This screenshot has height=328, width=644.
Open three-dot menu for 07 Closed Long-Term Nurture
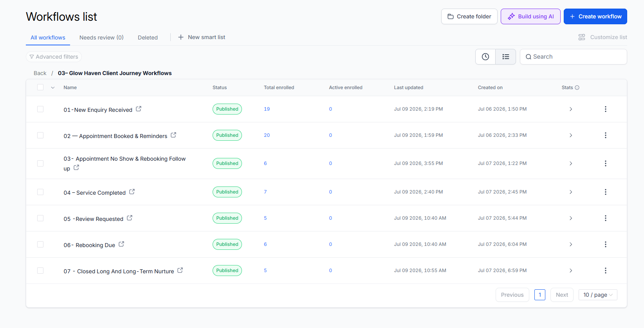click(605, 271)
